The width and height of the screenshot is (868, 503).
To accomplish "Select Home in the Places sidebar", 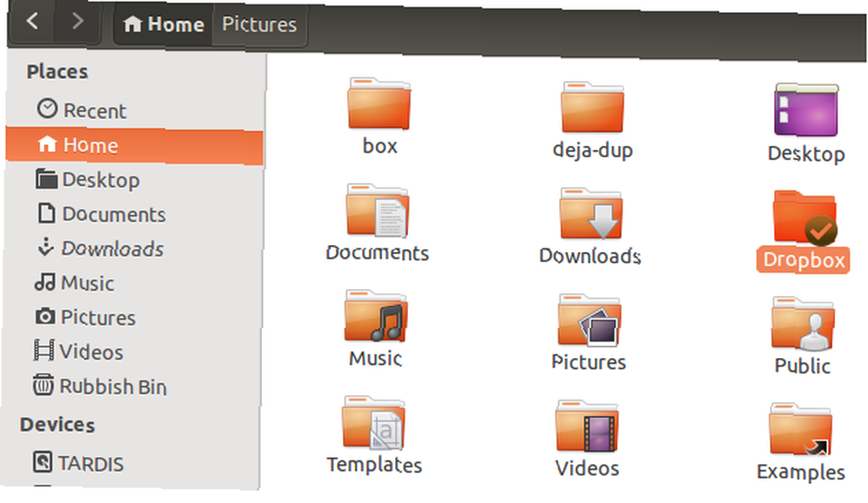I will click(x=135, y=145).
